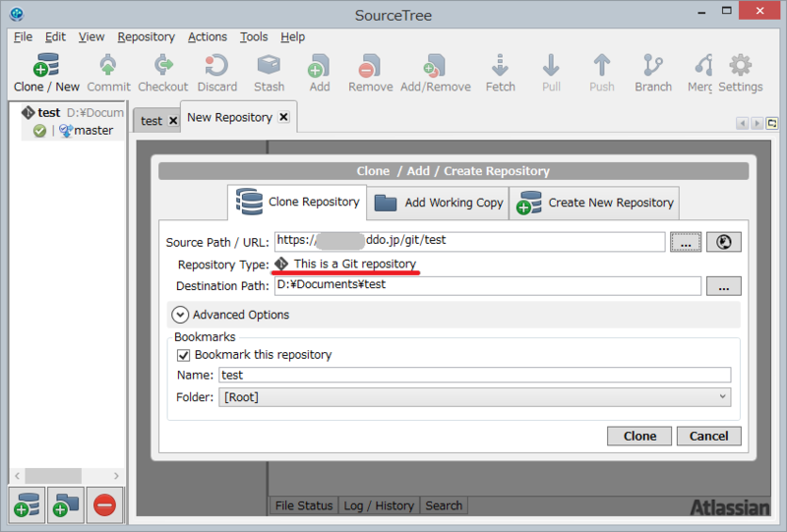The height and width of the screenshot is (532, 787).
Task: Browse for Destination Path with ellipsis button
Action: point(724,286)
